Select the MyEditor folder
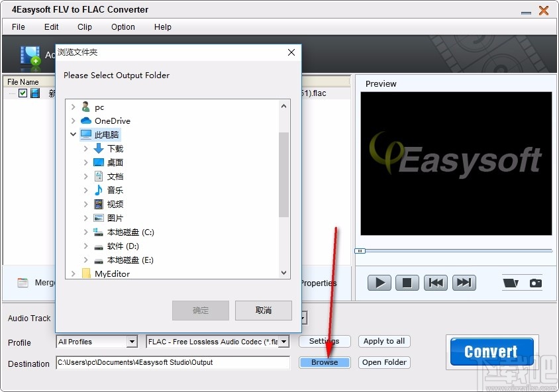The image size is (559, 392). [x=111, y=273]
